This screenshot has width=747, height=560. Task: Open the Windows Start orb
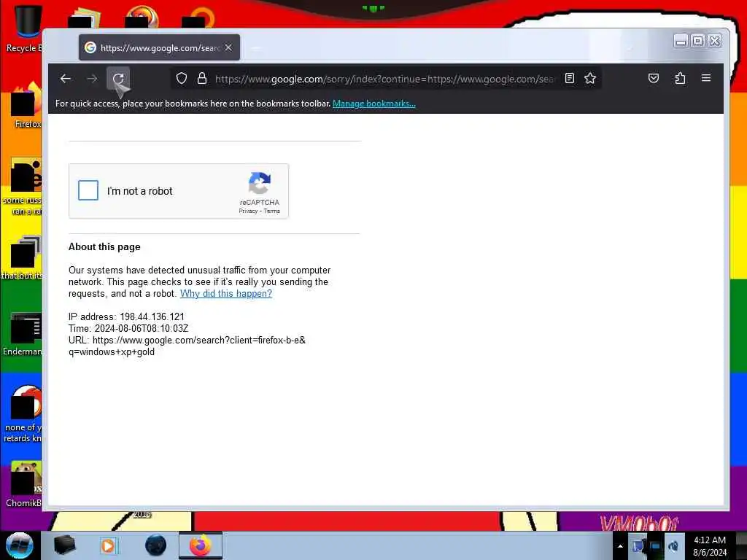(x=19, y=545)
